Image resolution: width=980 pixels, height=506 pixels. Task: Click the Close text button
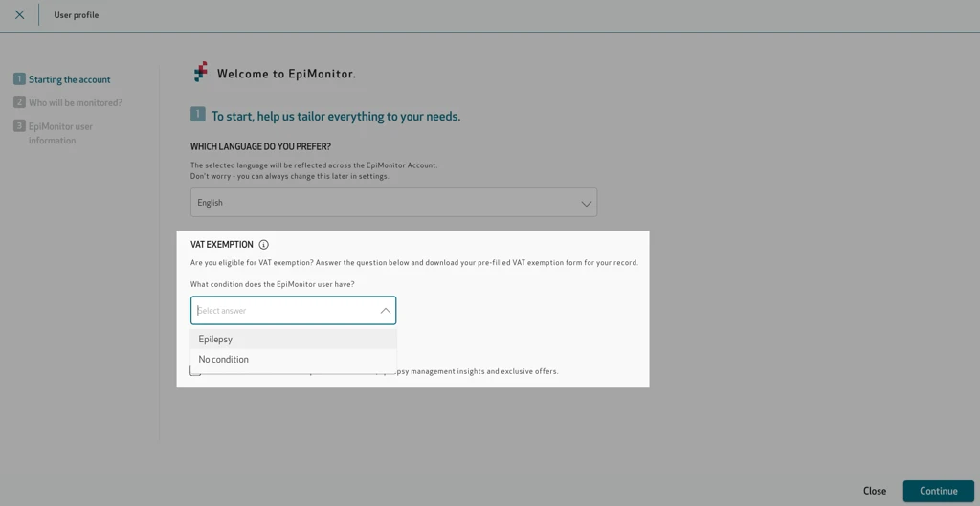pyautogui.click(x=875, y=491)
